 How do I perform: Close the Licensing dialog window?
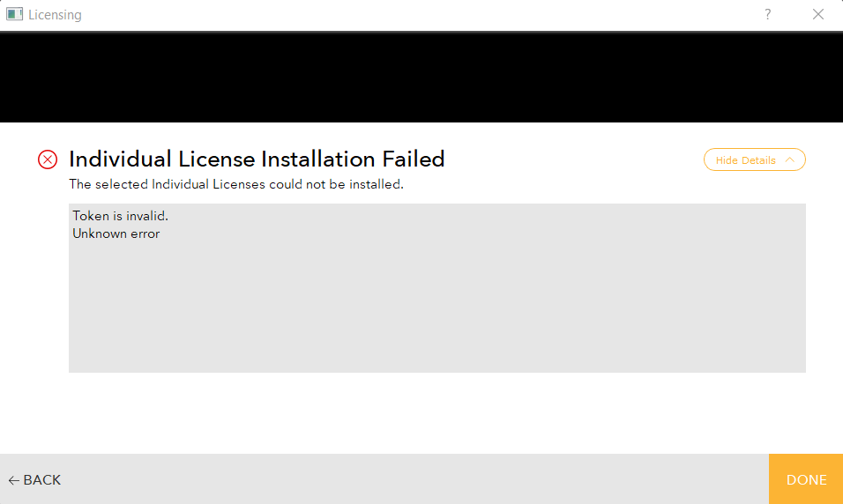click(x=817, y=14)
